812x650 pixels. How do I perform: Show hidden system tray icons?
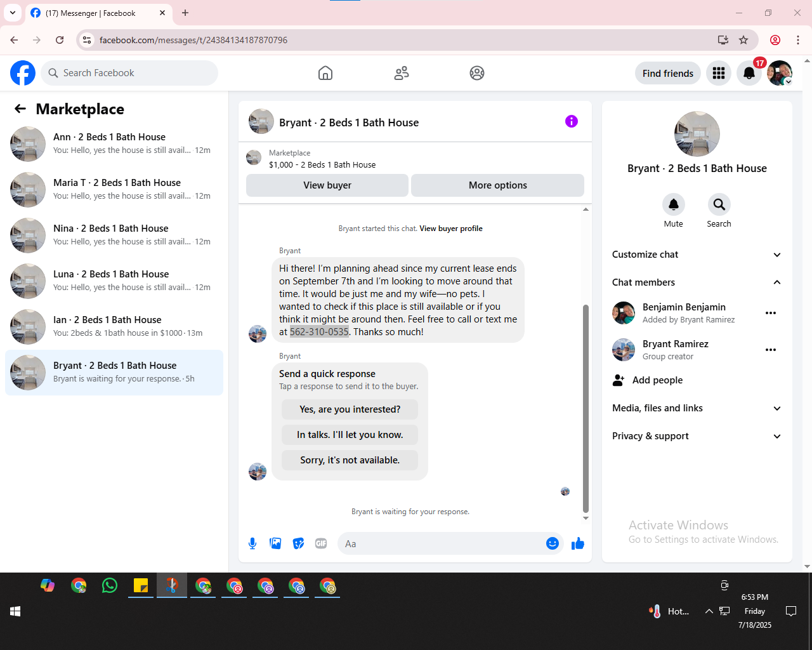(709, 611)
